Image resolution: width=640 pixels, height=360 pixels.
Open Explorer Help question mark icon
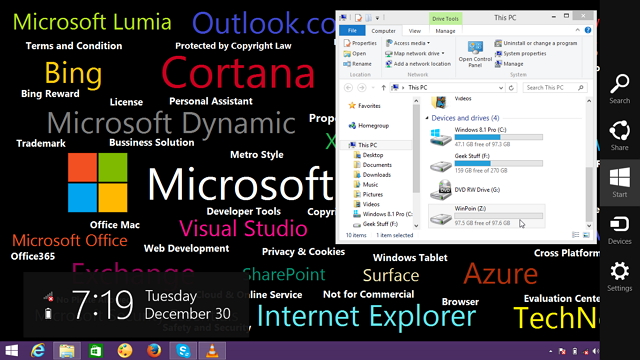pos(588,30)
